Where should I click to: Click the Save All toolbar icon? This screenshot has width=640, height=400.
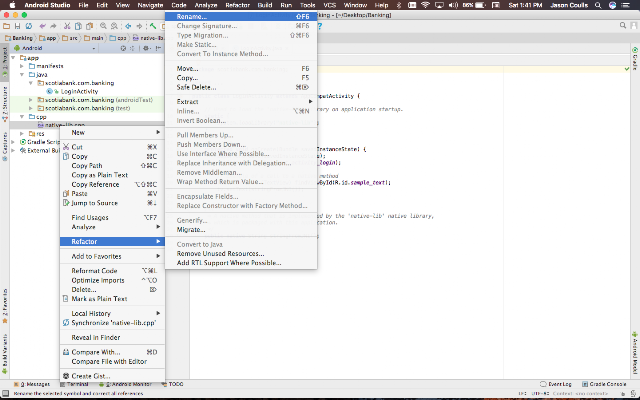click(17, 26)
